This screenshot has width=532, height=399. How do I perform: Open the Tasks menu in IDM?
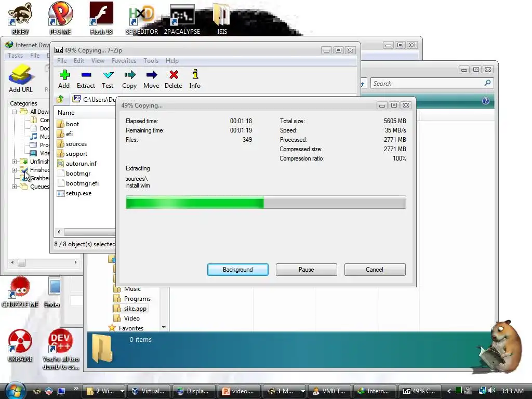click(x=15, y=55)
